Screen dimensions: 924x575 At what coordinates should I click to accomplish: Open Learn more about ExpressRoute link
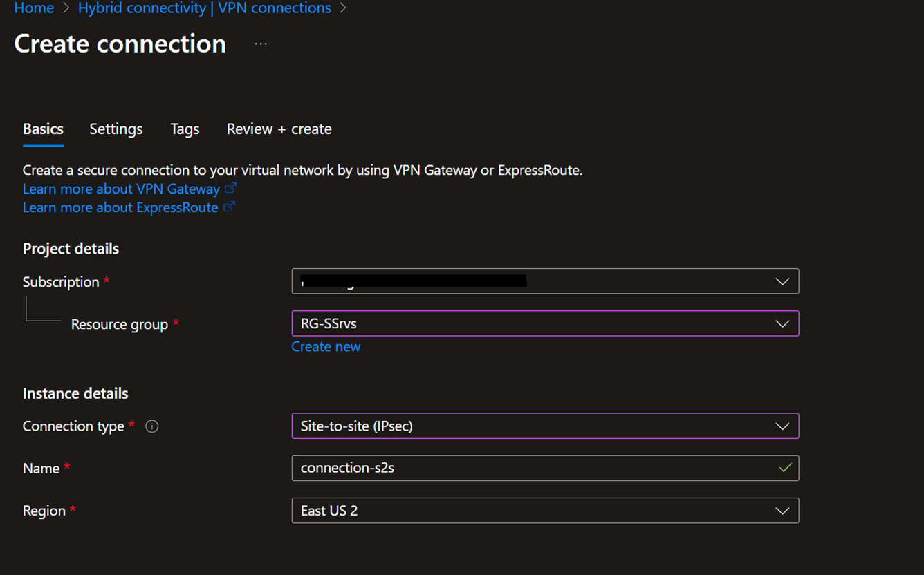(120, 207)
